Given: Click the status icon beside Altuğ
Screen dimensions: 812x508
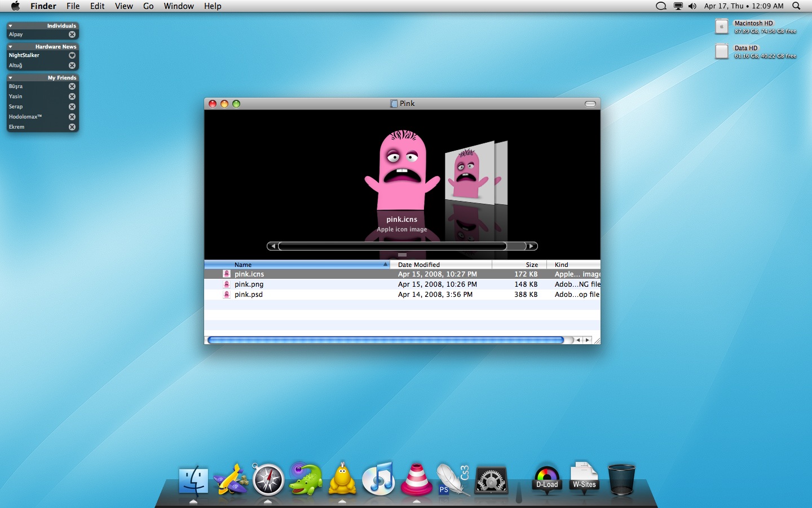Looking at the screenshot, I should pos(72,65).
